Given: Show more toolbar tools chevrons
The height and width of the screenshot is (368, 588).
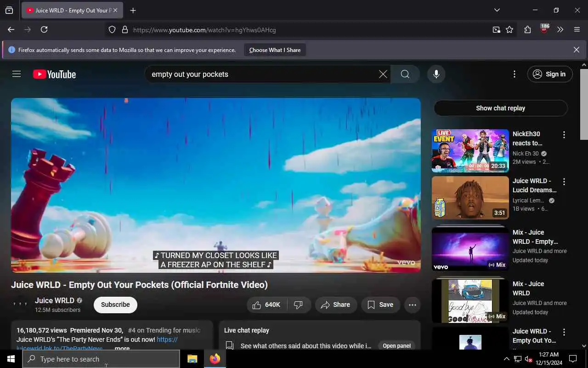Looking at the screenshot, I should [x=560, y=29].
